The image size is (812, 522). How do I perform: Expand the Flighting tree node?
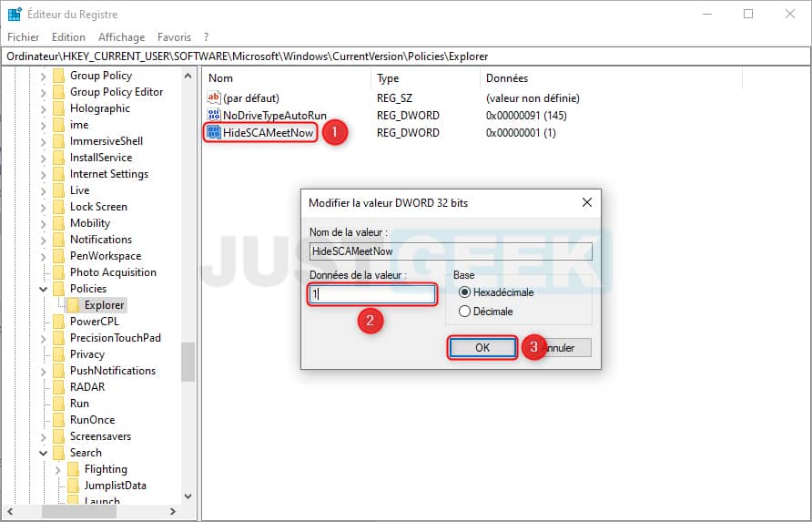(58, 470)
